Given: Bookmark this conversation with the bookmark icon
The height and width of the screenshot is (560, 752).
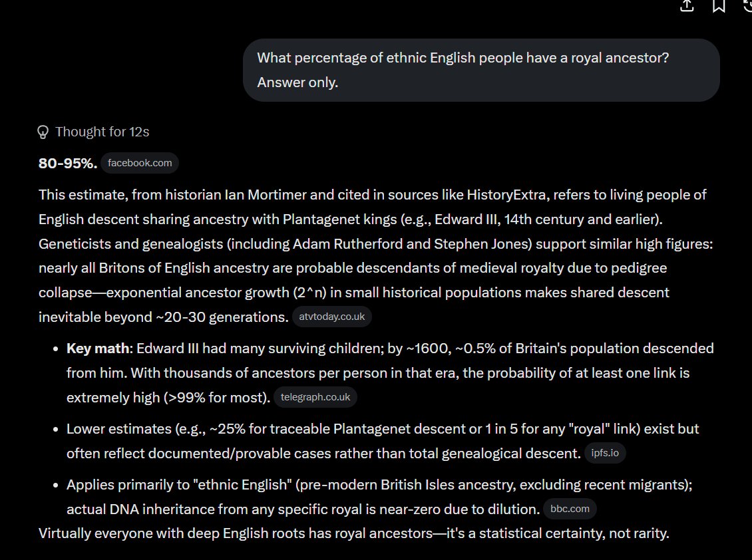Looking at the screenshot, I should click(x=719, y=6).
